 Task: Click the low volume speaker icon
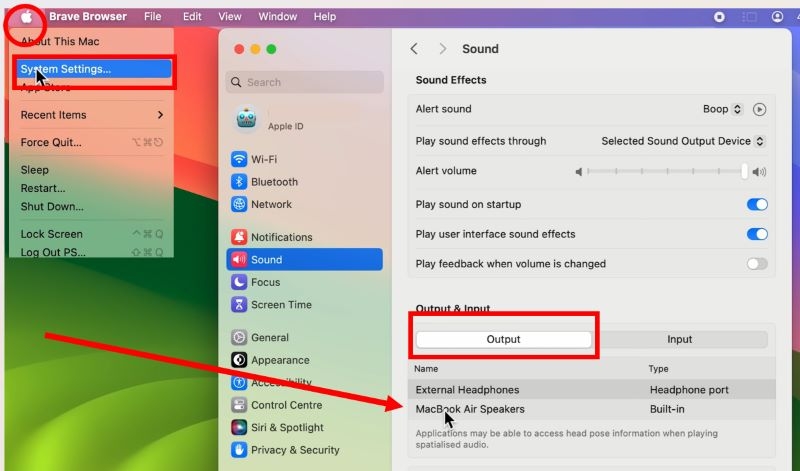(579, 172)
